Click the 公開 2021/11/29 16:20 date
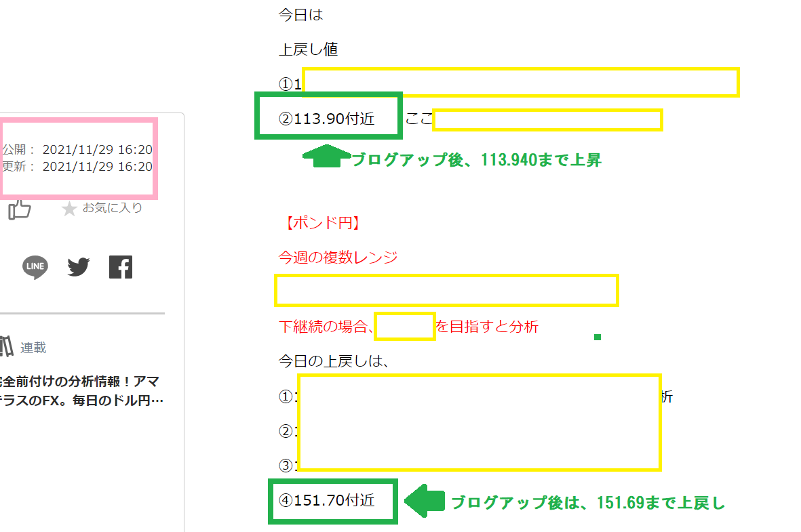Image resolution: width=801 pixels, height=532 pixels. point(77,150)
